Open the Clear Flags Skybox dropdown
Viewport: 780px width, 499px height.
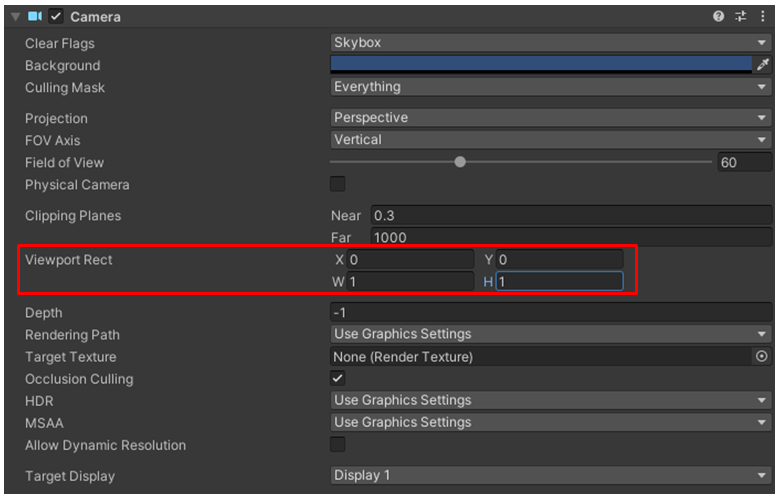[551, 43]
